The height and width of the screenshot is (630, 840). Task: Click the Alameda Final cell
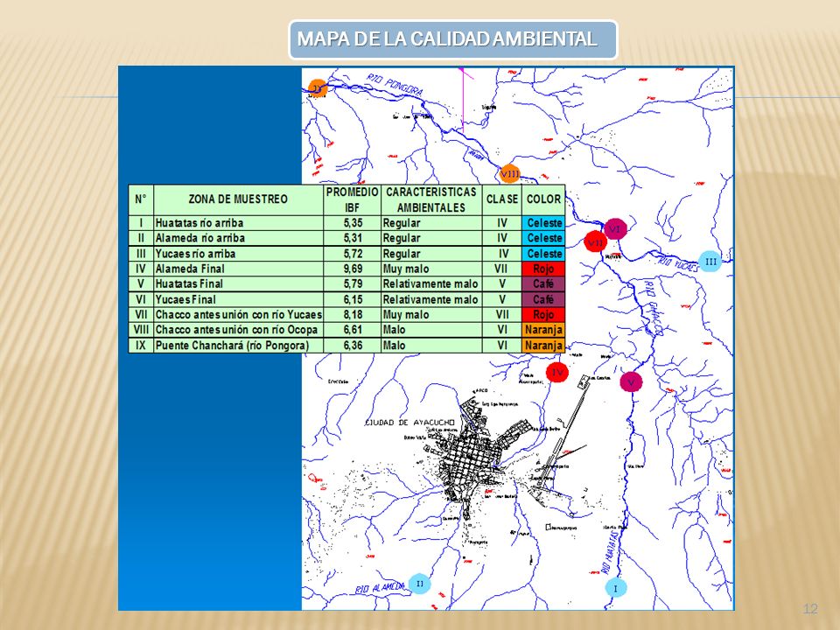[x=238, y=269]
